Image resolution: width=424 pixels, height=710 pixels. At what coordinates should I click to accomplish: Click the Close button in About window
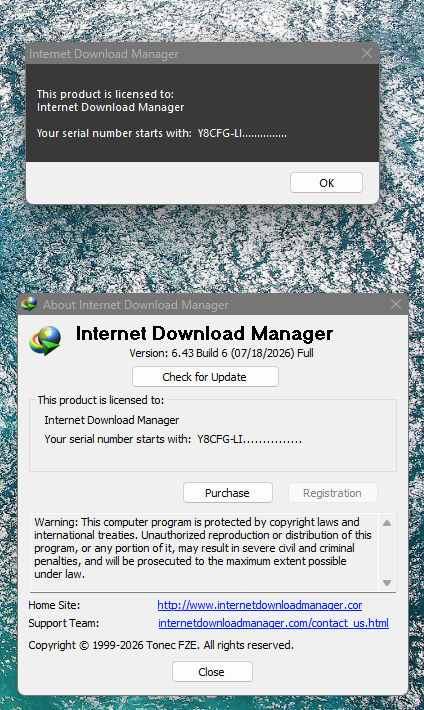point(212,672)
